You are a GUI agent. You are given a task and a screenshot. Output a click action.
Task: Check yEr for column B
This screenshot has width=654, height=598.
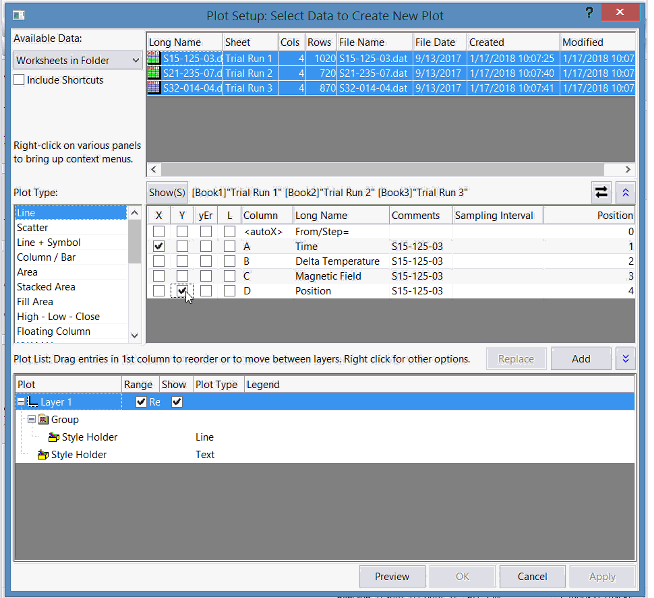tap(206, 261)
